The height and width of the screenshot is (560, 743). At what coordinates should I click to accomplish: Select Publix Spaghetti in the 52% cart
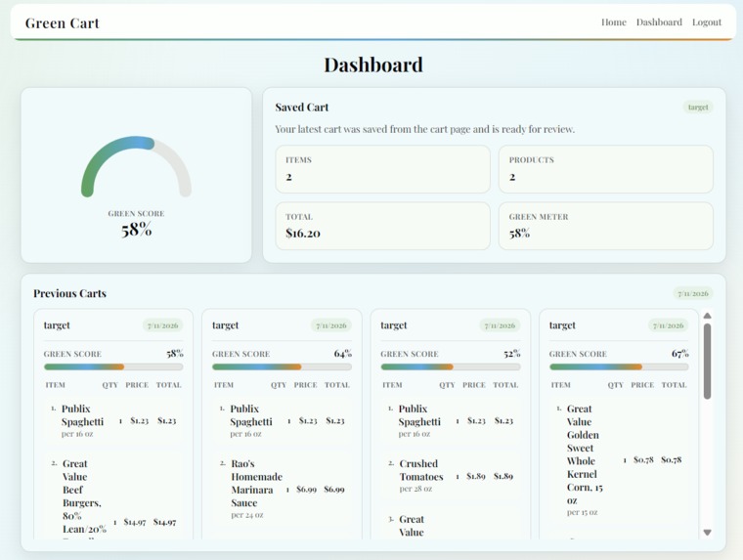point(451,420)
